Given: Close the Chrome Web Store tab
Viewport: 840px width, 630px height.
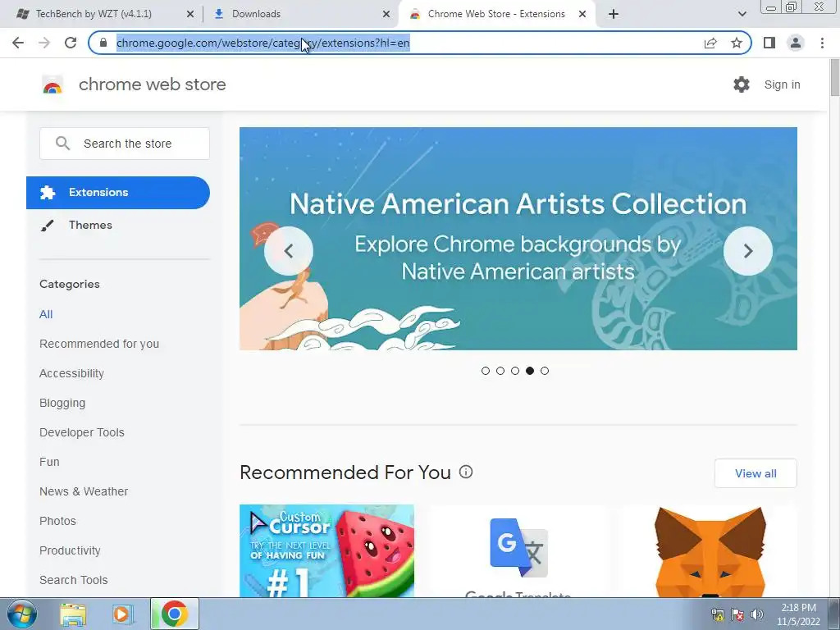Looking at the screenshot, I should click(x=582, y=15).
